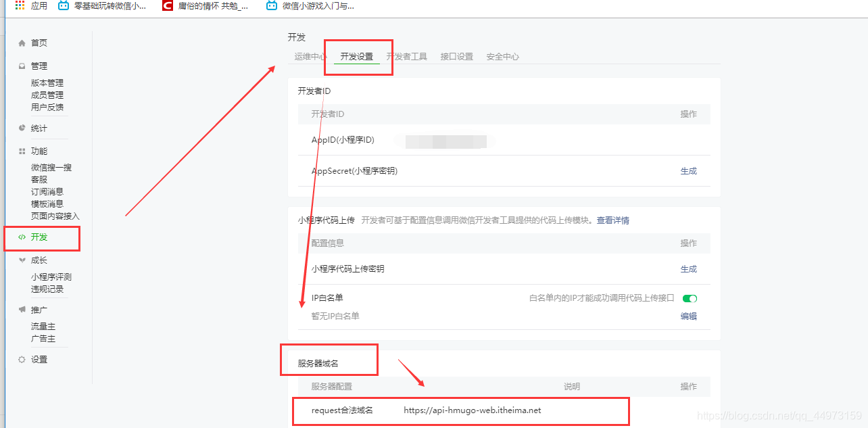Click the 开发 code icon
Image resolution: width=868 pixels, height=428 pixels.
[x=22, y=237]
